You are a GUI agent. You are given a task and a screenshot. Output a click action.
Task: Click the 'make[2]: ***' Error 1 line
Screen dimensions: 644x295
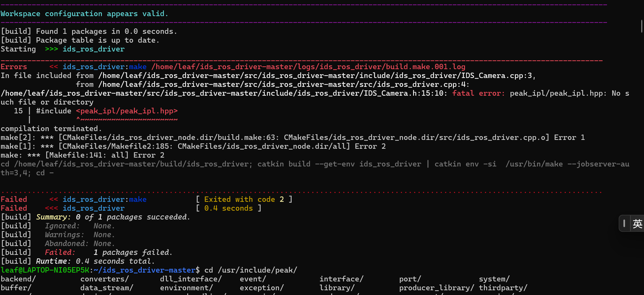(x=293, y=138)
